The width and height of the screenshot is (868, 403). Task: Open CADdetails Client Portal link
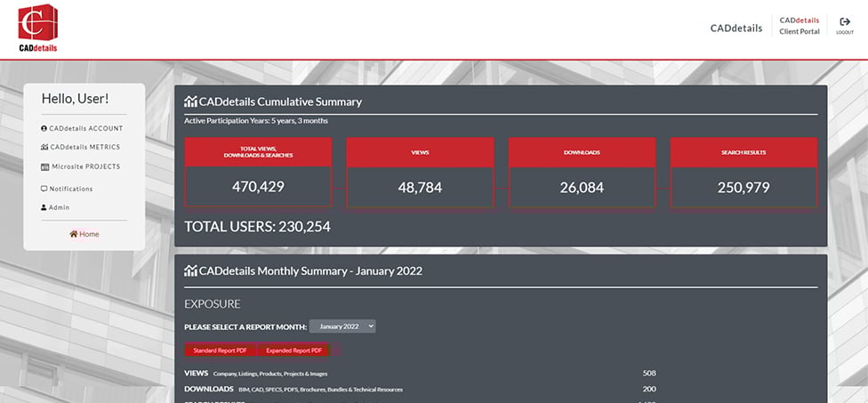[x=800, y=26]
